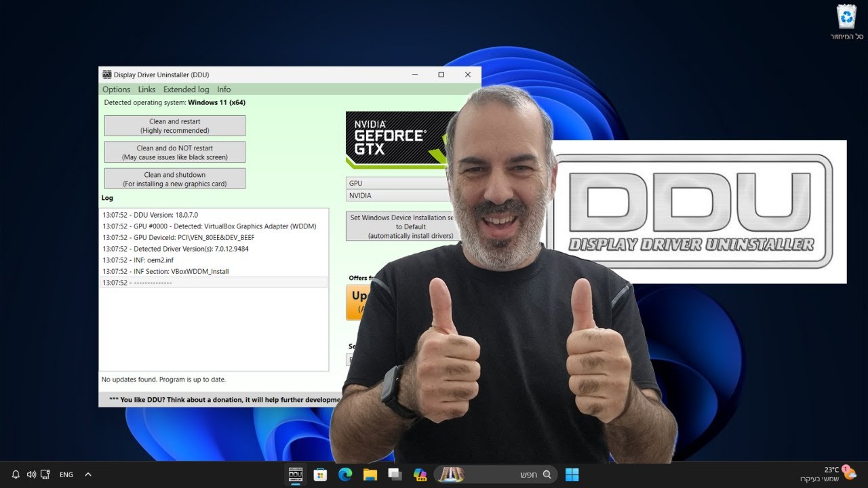Screen dimensions: 868x488
Task: Open the GPU device type dropdown
Action: click(x=399, y=183)
